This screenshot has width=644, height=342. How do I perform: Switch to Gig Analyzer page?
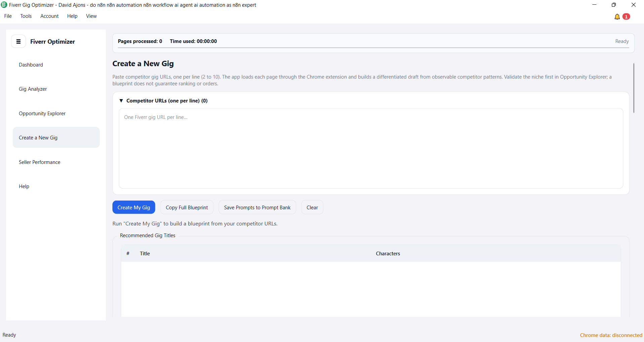(56, 89)
